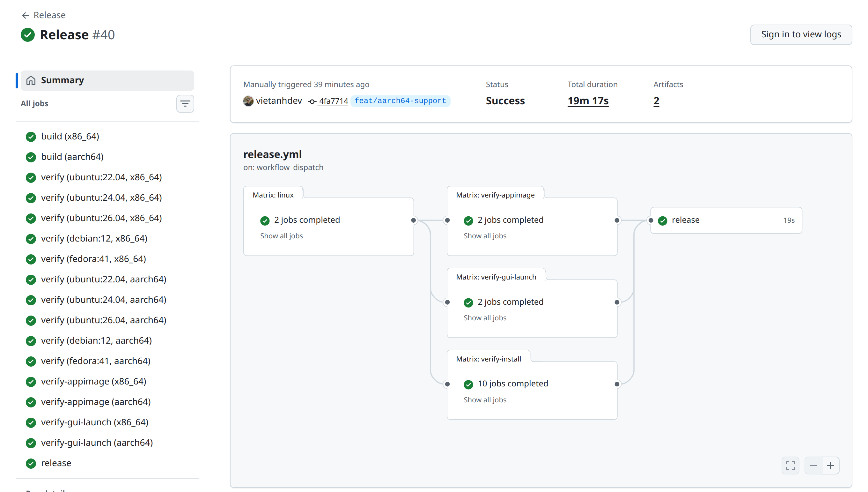Click the success icon in Matrix: linux
Image resolution: width=868 pixels, height=492 pixels.
[265, 221]
